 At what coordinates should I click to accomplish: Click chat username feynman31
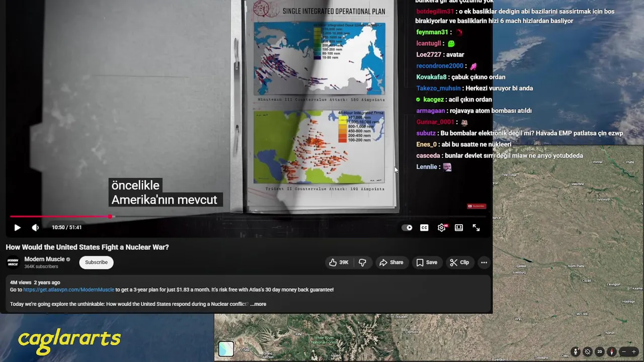pos(432,32)
